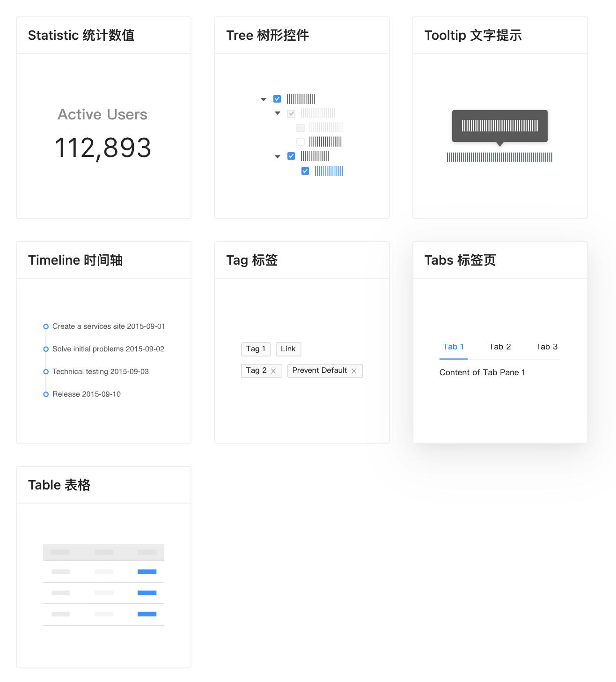Click blue action link in first table row
This screenshot has width=616, height=682.
click(147, 571)
